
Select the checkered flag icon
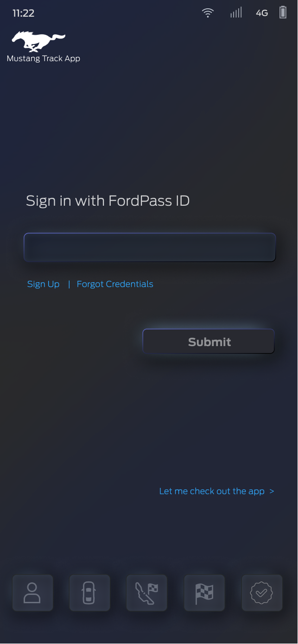204,593
